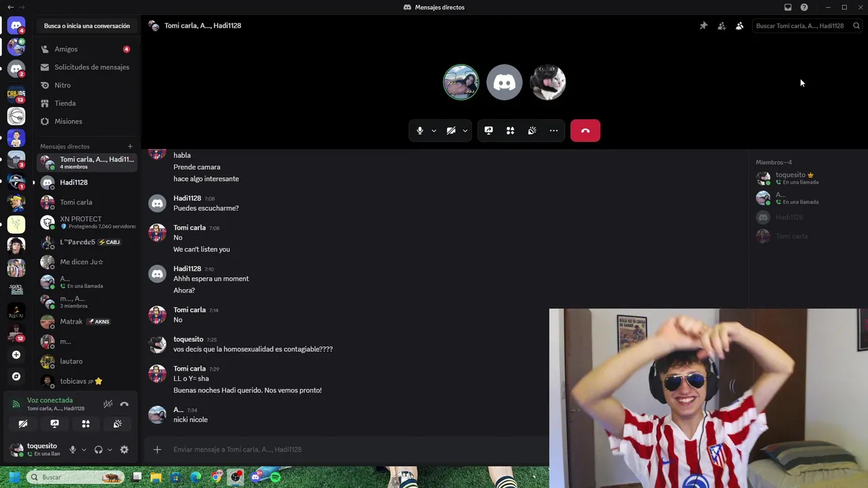The width and height of the screenshot is (868, 488).
Task: Open camera options arrow in call controls
Action: [465, 131]
